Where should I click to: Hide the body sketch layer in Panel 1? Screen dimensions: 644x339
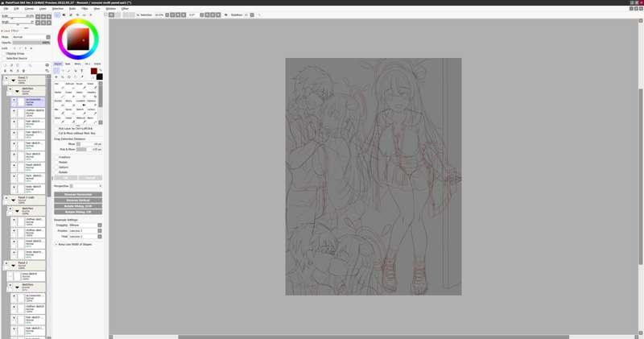pos(14,188)
